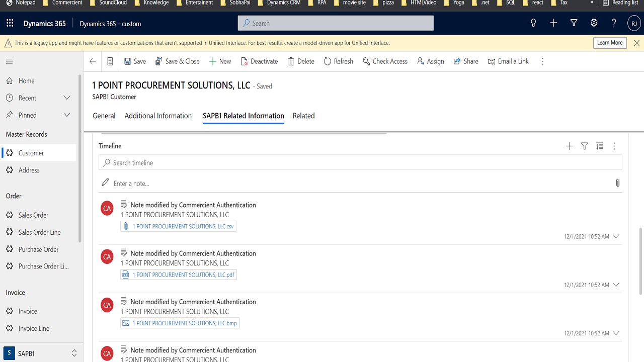The height and width of the screenshot is (362, 644).
Task: Click Email a Link command
Action: coord(508,61)
